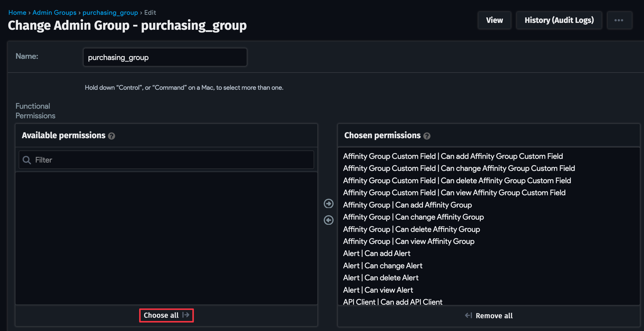Click the arrow icon inside the Choose all button

[x=186, y=315]
